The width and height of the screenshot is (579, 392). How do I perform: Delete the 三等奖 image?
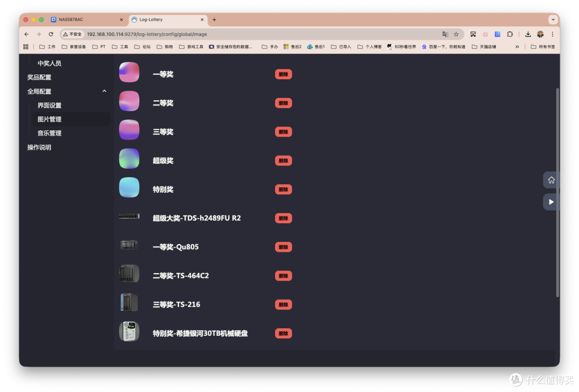[x=283, y=132]
